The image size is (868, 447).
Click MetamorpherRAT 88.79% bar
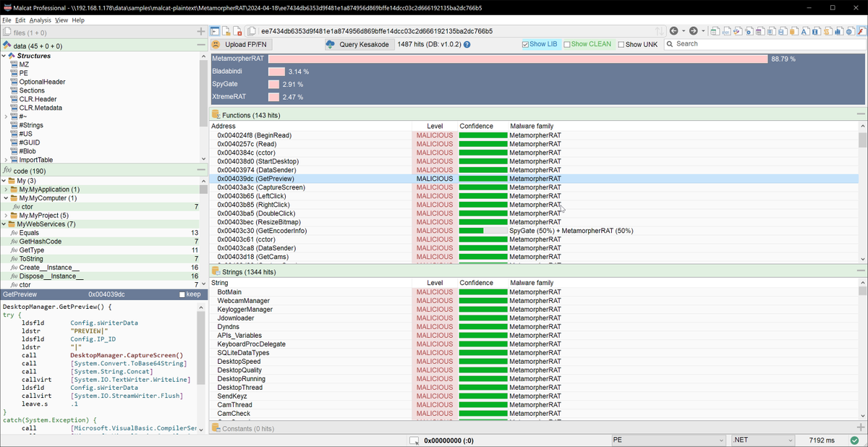coord(518,59)
